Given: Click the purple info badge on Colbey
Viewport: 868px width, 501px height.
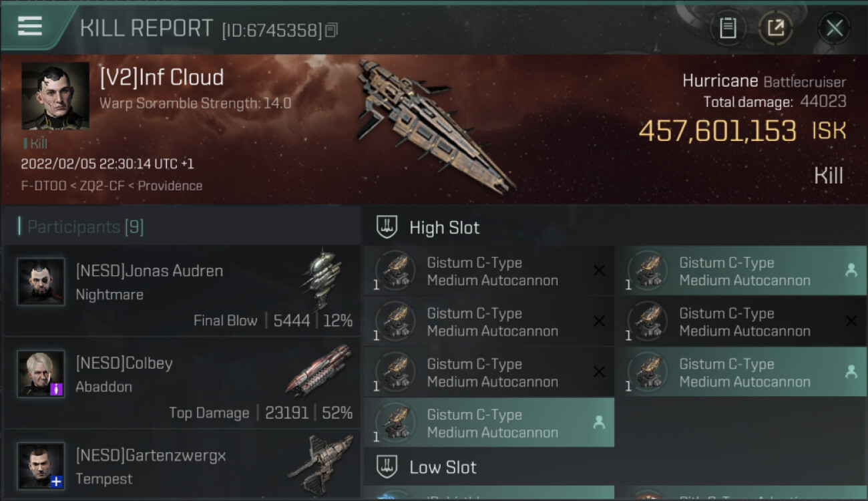Looking at the screenshot, I should 57,389.
